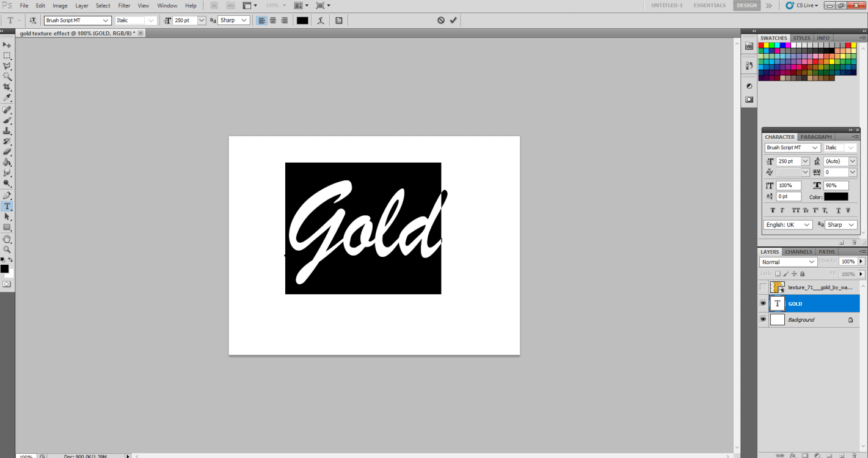
Task: Open the text Color swatch
Action: [x=836, y=197]
